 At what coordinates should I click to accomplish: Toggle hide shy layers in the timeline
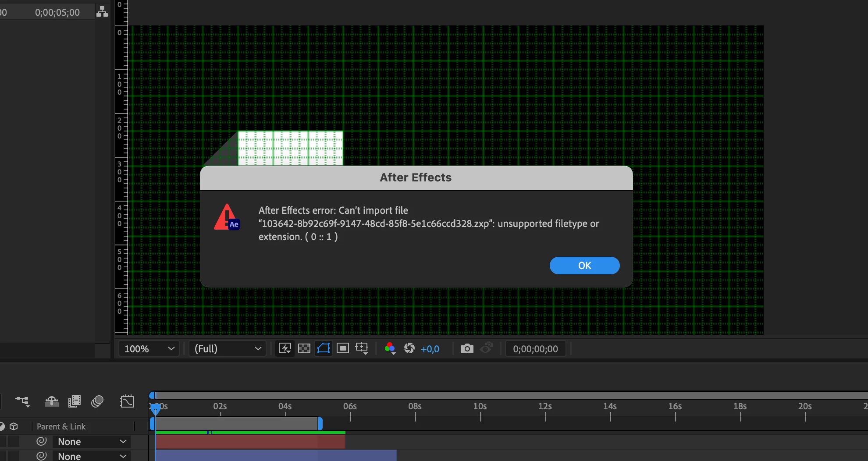[52, 401]
